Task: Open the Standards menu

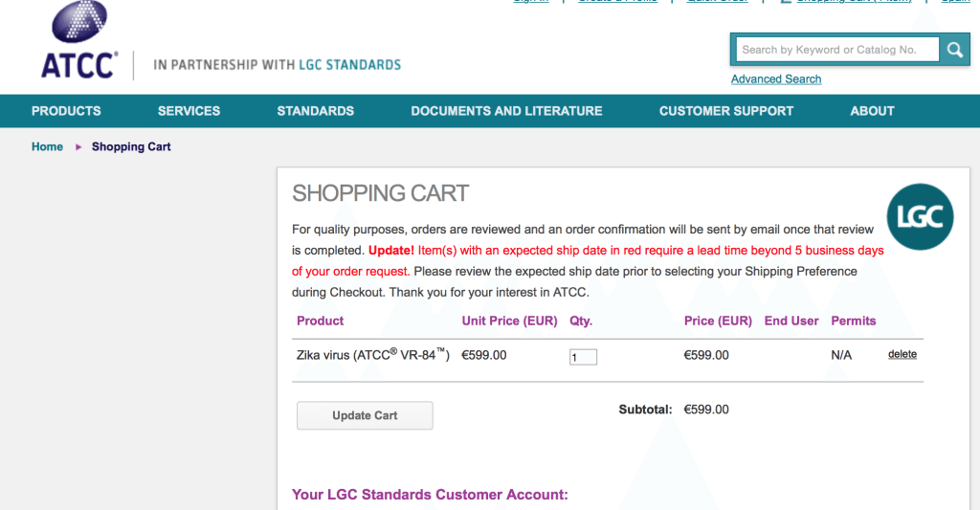Action: point(316,111)
